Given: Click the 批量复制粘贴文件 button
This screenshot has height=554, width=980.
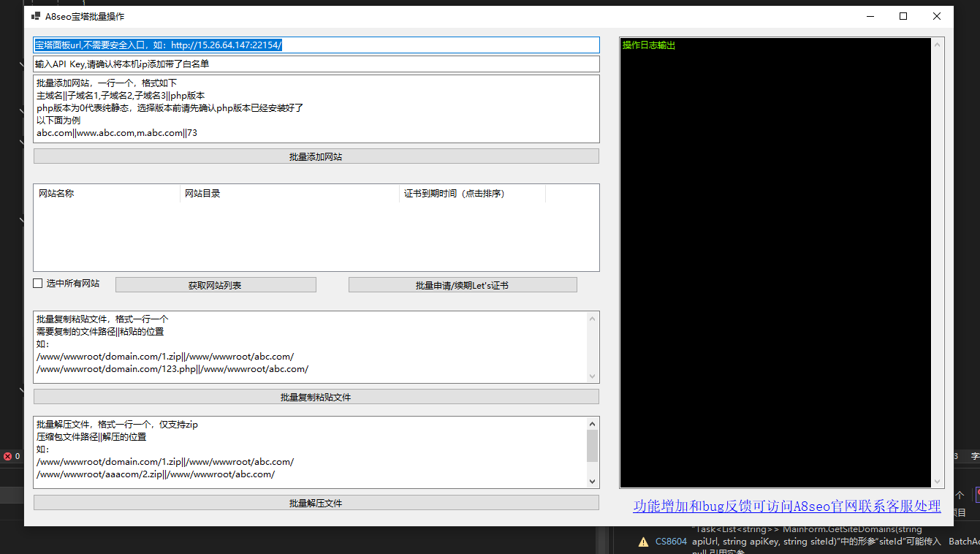Looking at the screenshot, I should [x=316, y=397].
